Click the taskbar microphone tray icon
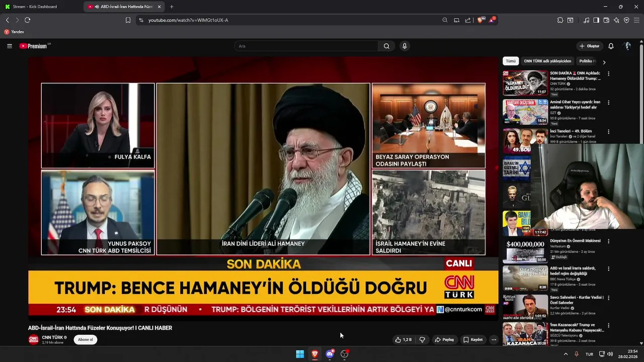644x362 pixels. (577, 354)
